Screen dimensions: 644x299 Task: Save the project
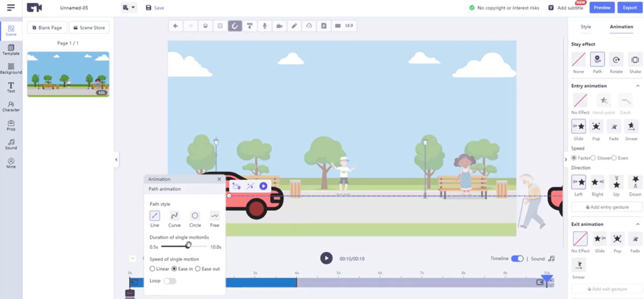pos(155,8)
